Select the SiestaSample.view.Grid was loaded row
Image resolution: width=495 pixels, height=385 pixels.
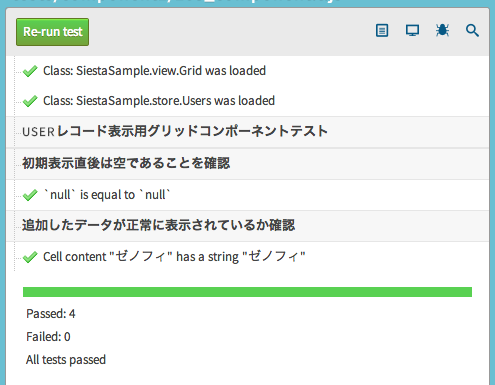247,71
